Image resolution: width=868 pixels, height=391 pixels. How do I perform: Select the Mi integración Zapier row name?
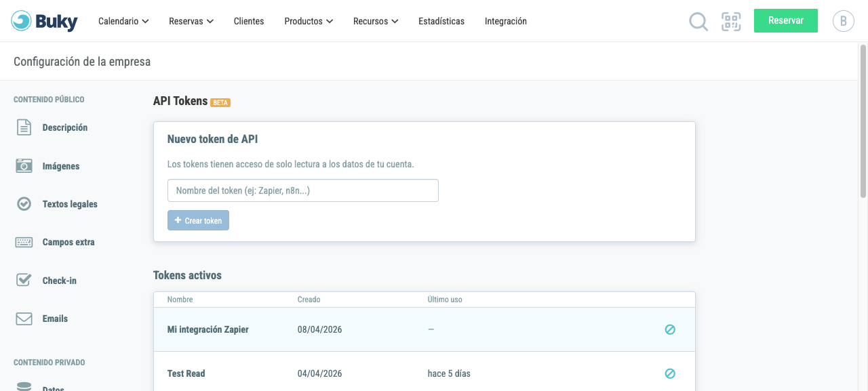(208, 329)
